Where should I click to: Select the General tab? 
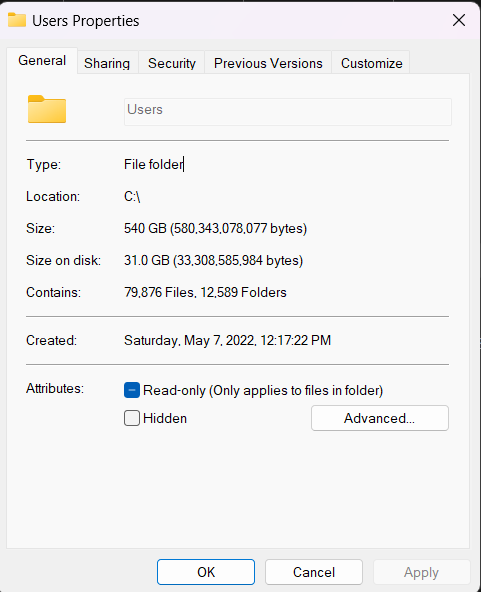tap(42, 60)
